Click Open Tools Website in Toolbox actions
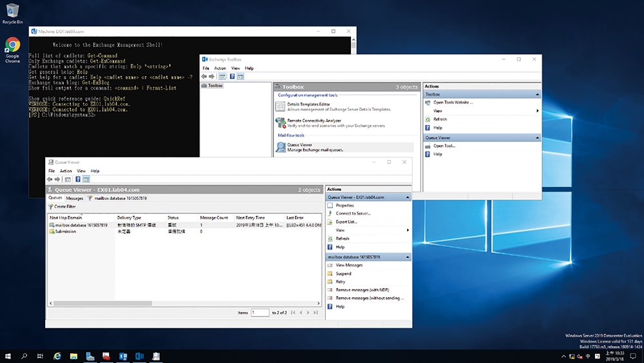 click(453, 103)
